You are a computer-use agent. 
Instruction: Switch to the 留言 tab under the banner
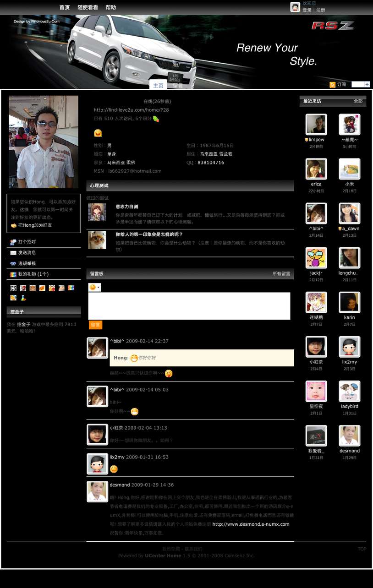click(178, 85)
